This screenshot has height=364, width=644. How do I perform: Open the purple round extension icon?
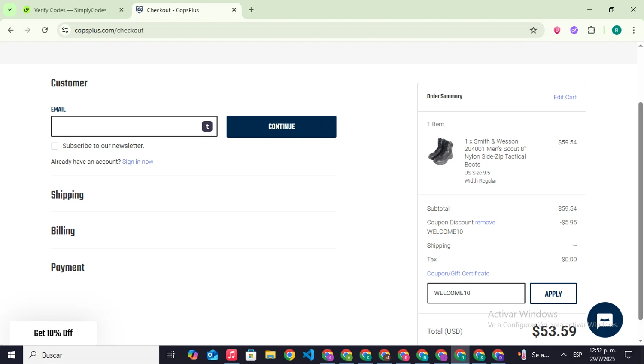[574, 30]
